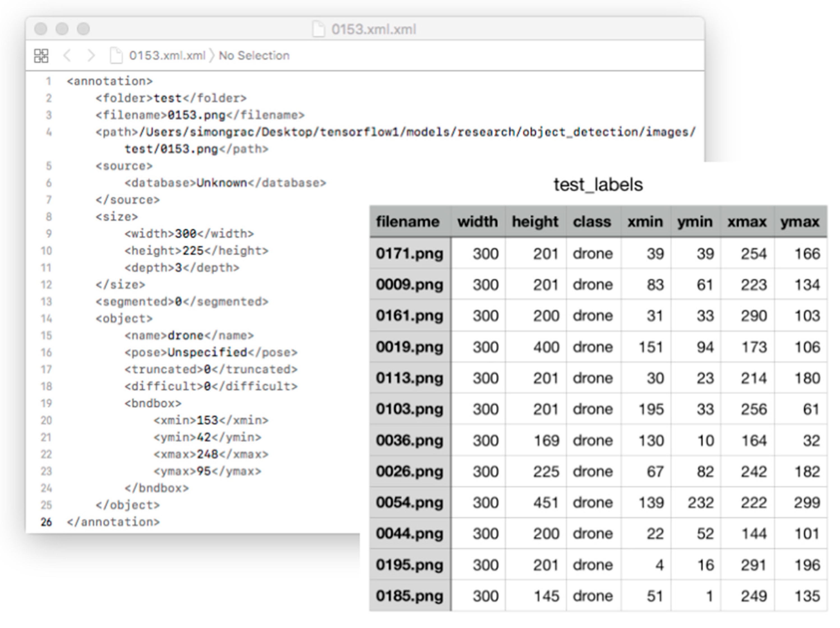This screenshot has width=840, height=628.
Task: Click the 0153.xml.xml window title
Action: [x=374, y=29]
